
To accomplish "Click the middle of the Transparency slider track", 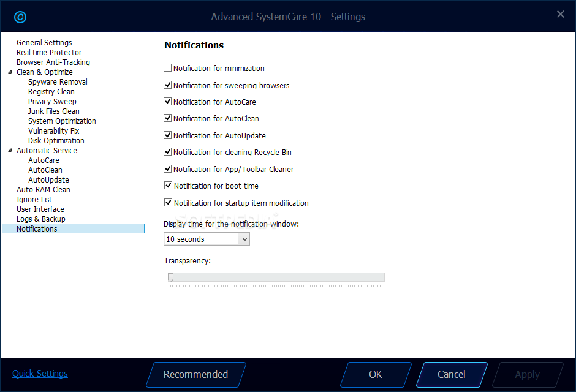I will [276, 277].
